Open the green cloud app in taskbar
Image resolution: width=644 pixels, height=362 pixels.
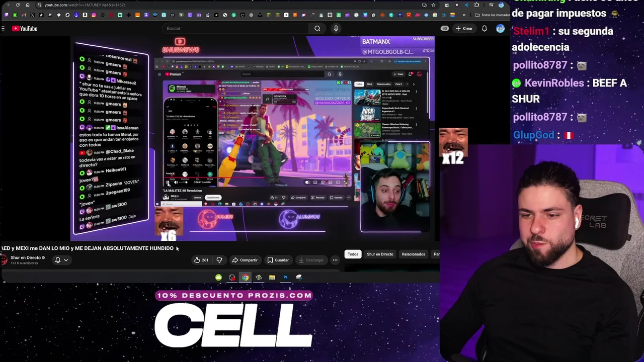(x=218, y=278)
